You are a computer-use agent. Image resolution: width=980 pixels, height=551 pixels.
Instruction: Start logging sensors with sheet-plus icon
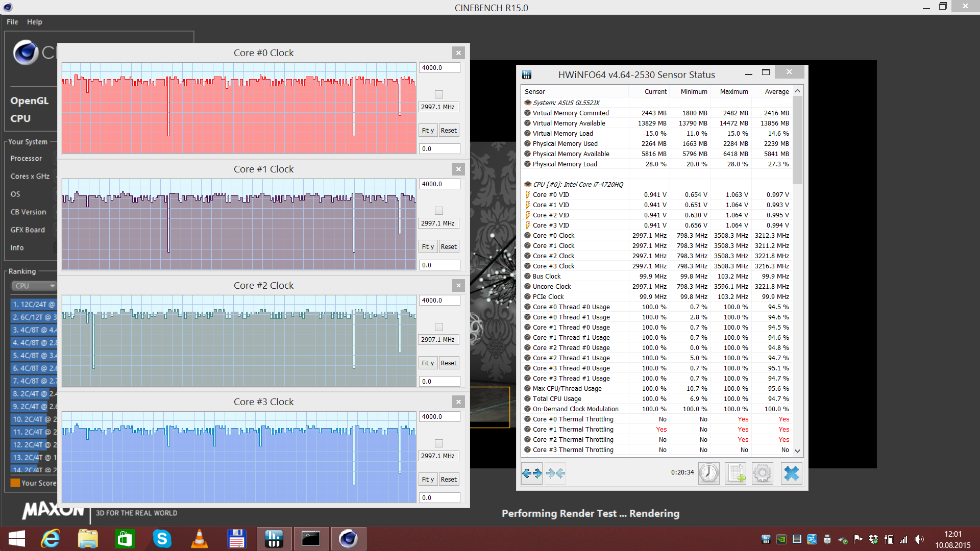(736, 473)
